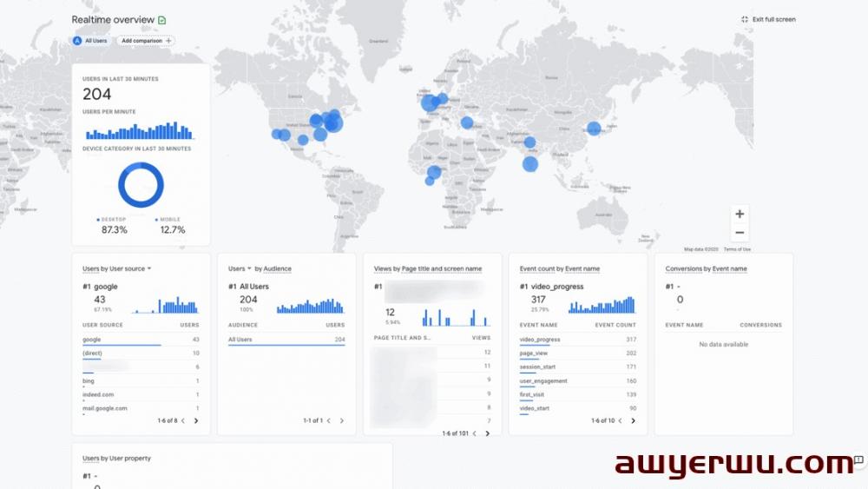This screenshot has height=489, width=868.
Task: Go to previous page in Audience card
Action: (x=329, y=421)
